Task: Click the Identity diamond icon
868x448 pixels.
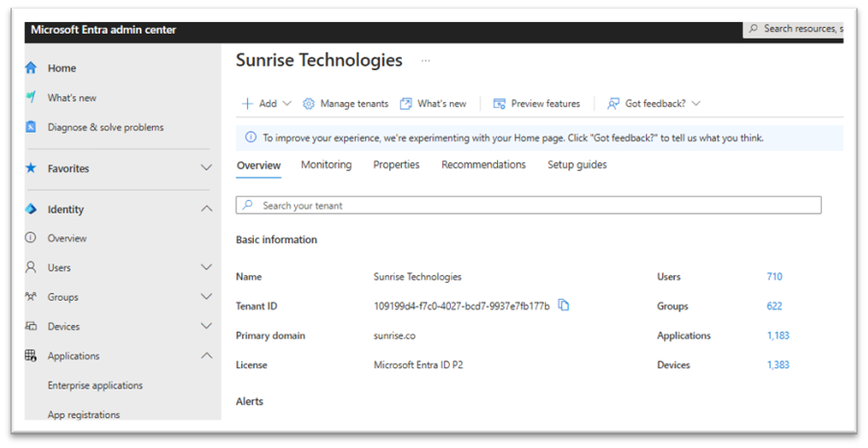Action: coord(31,209)
